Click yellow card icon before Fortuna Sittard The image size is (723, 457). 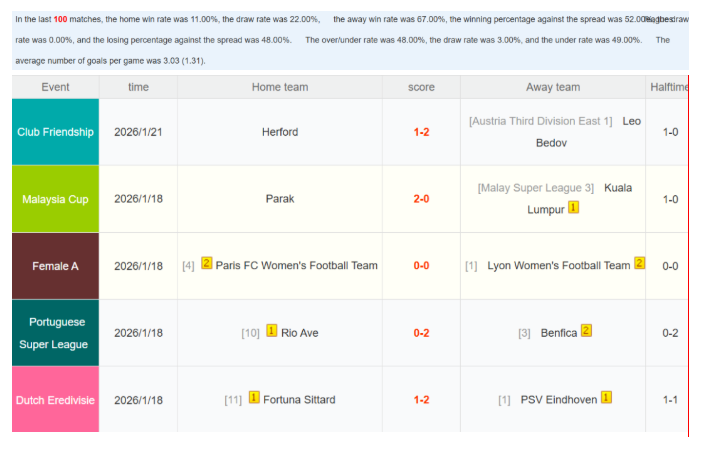(x=253, y=398)
